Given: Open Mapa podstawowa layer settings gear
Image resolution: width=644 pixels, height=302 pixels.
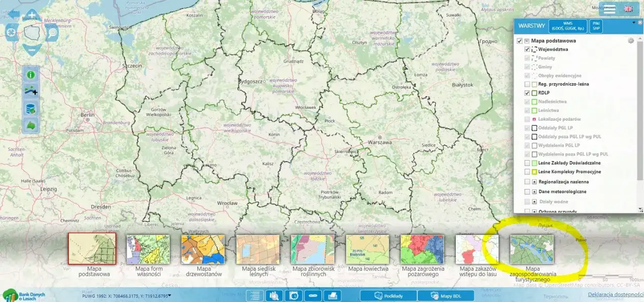Looking at the screenshot, I should pos(631,41).
